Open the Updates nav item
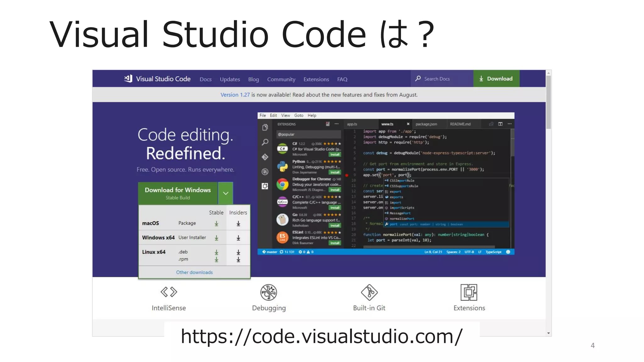 pyautogui.click(x=230, y=80)
